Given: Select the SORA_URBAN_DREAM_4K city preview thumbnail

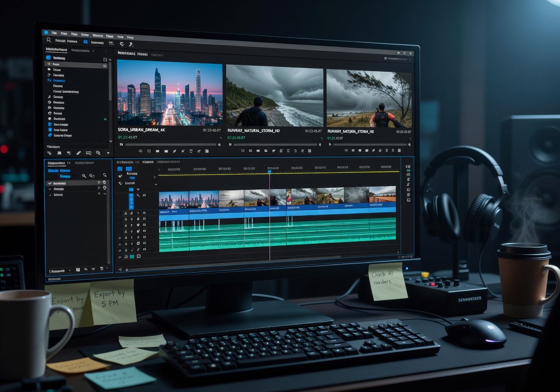Looking at the screenshot, I should point(170,93).
